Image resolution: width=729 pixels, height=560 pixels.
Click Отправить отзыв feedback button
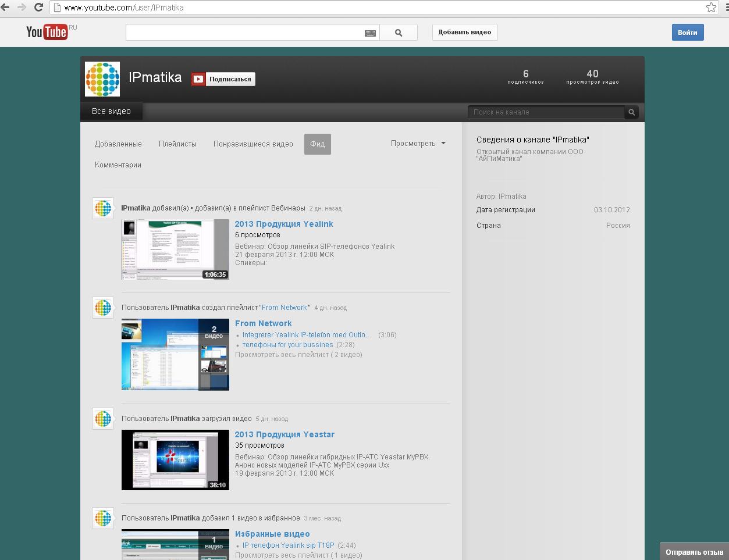(694, 552)
